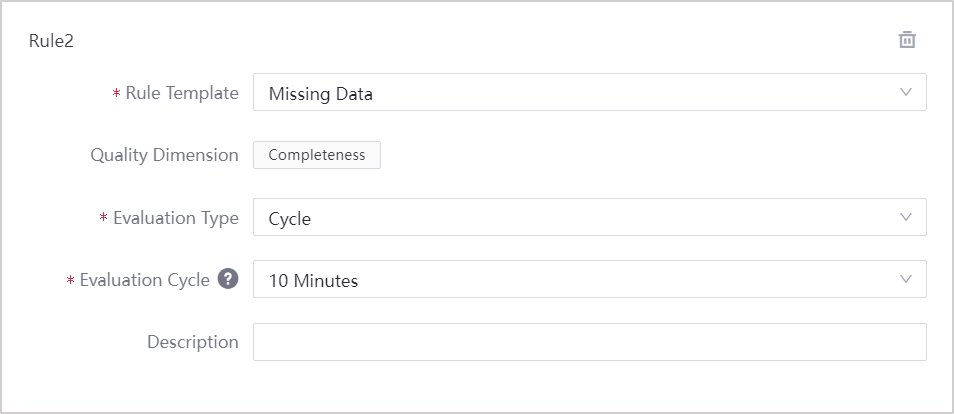Click the Completeness tag
This screenshot has width=954, height=414.
316,155
